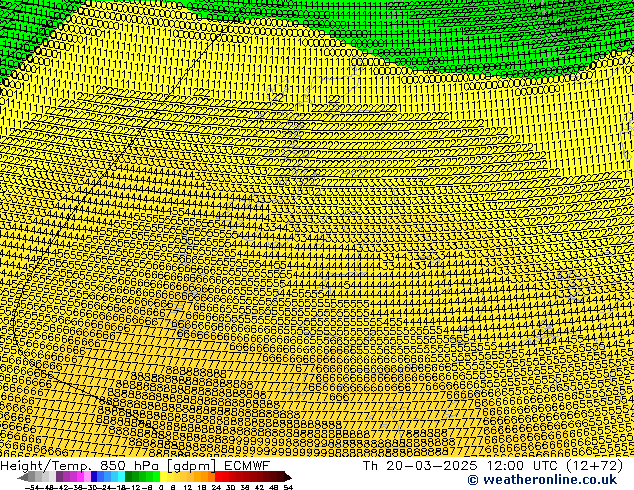Click the dark purple swatch above -42
Image resolution: width=634 pixels, height=490 pixels.
(59, 476)
